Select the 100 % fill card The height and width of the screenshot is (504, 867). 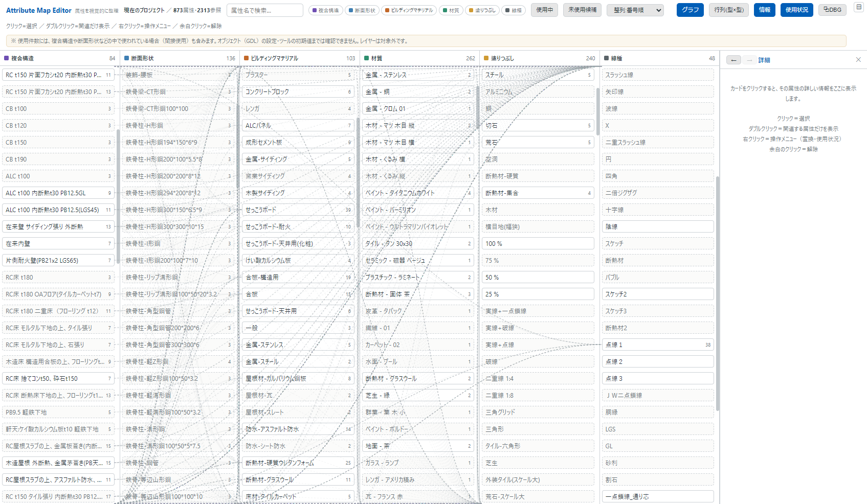pyautogui.click(x=538, y=244)
